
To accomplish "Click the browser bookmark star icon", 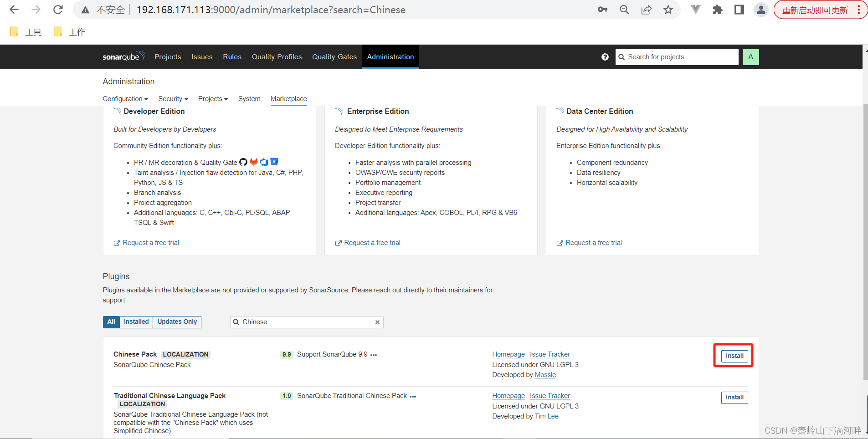I will pyautogui.click(x=668, y=10).
